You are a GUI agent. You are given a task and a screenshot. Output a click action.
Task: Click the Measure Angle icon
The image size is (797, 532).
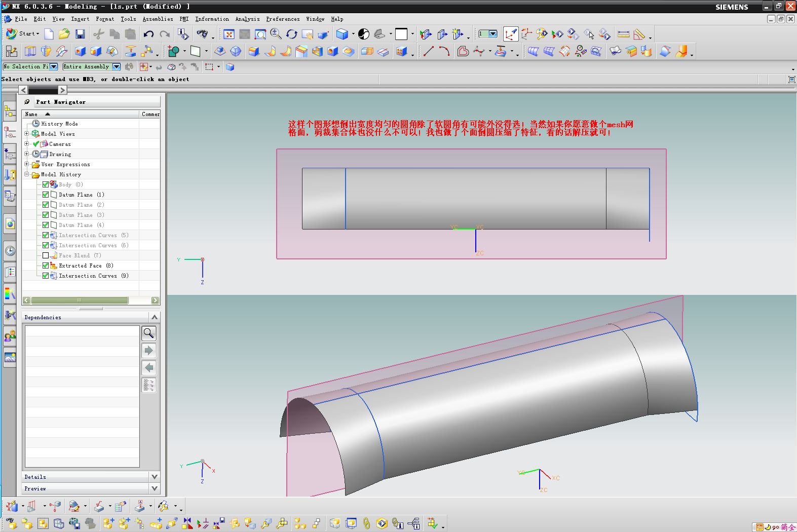tap(639, 34)
